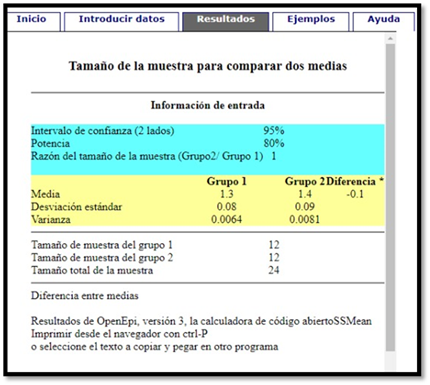Click the difference value -0.1
The height and width of the screenshot is (385, 430).
tap(355, 194)
